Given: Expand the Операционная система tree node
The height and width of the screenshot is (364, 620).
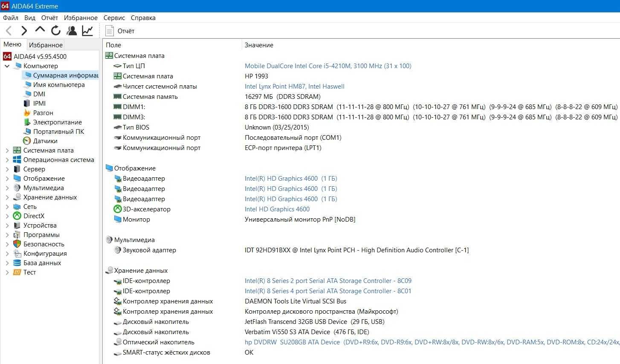Looking at the screenshot, I should pyautogui.click(x=7, y=160).
